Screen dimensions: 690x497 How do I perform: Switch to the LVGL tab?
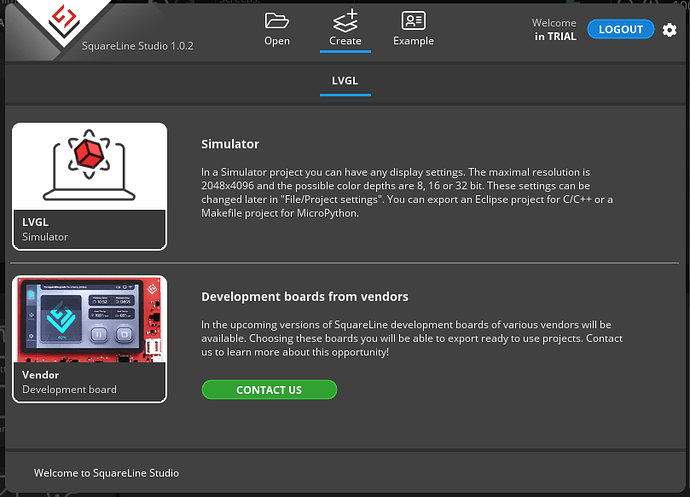345,81
